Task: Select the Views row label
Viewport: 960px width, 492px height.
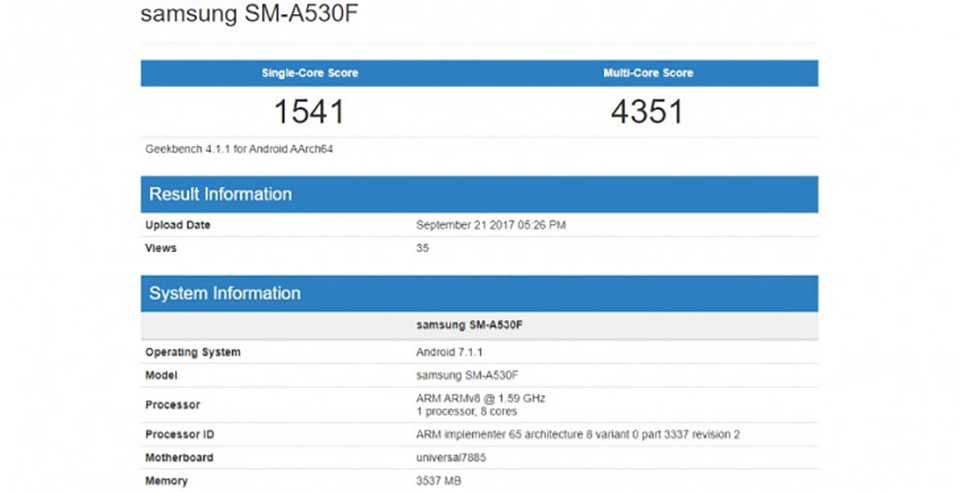Action: click(160, 247)
